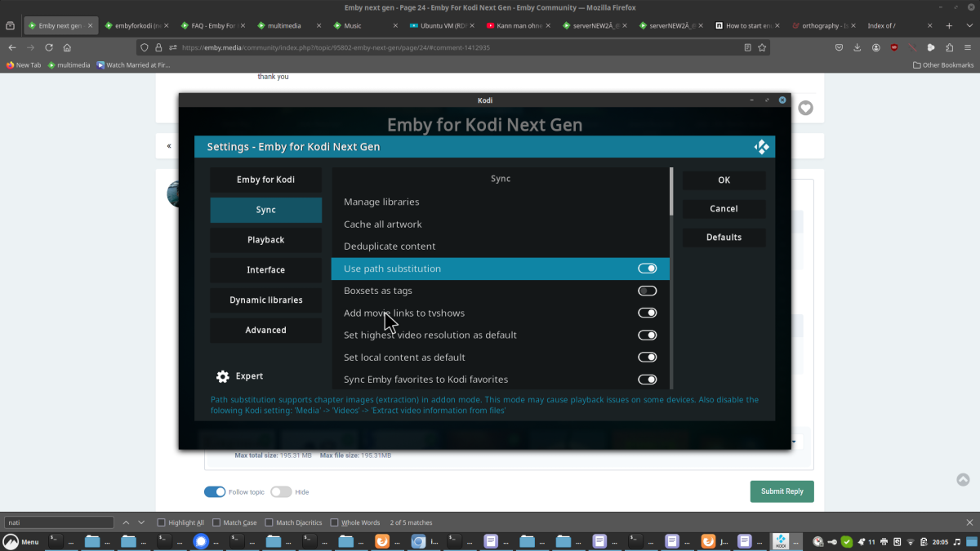Select the Sync category
980x551 pixels.
pos(266,210)
